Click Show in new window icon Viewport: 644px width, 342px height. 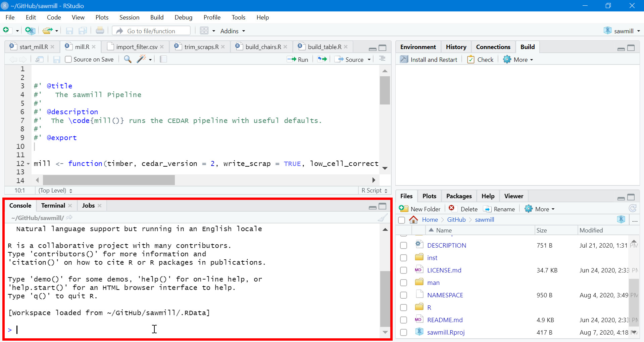(40, 59)
